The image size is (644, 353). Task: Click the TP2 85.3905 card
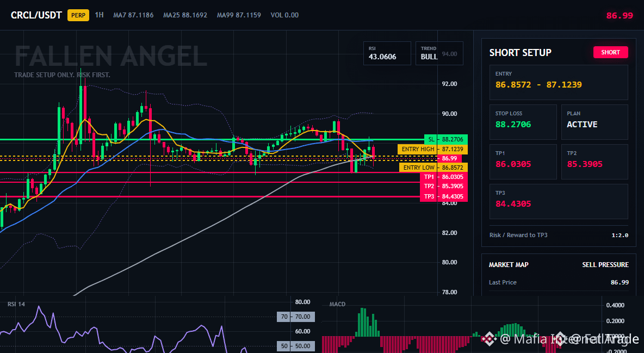point(595,162)
